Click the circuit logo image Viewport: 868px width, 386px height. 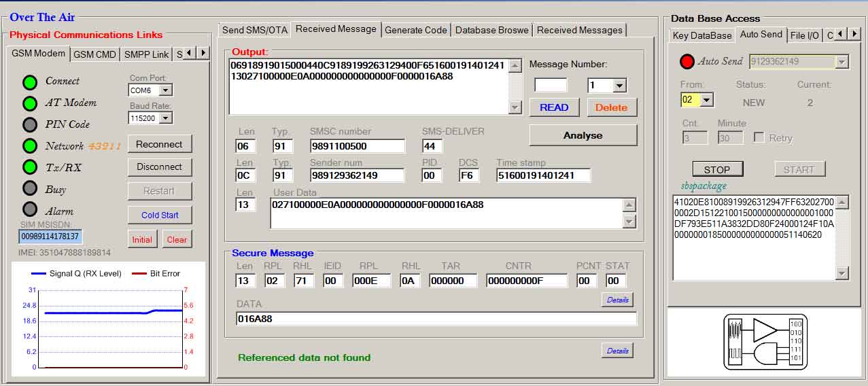coord(765,341)
